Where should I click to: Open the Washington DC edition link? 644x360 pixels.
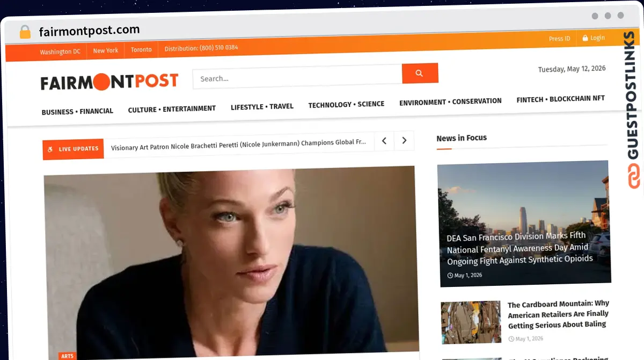coord(60,52)
